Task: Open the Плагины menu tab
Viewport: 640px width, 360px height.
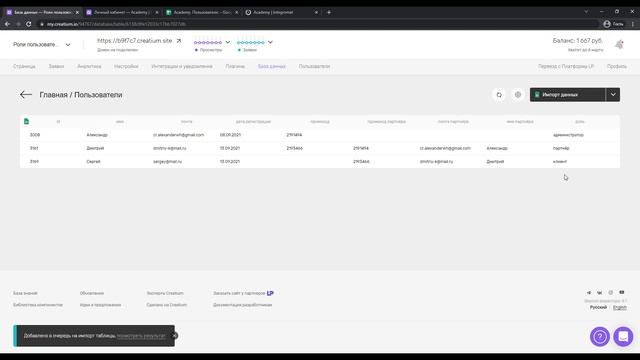Action: point(235,67)
